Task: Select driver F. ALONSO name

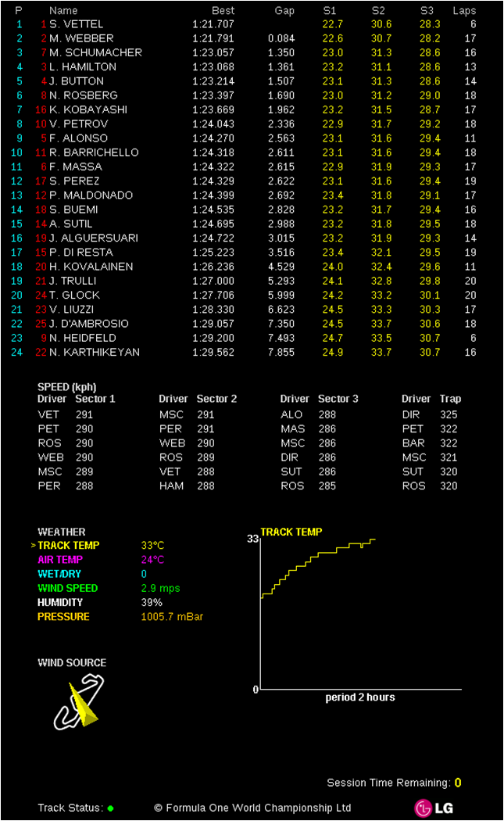Action: (78, 138)
